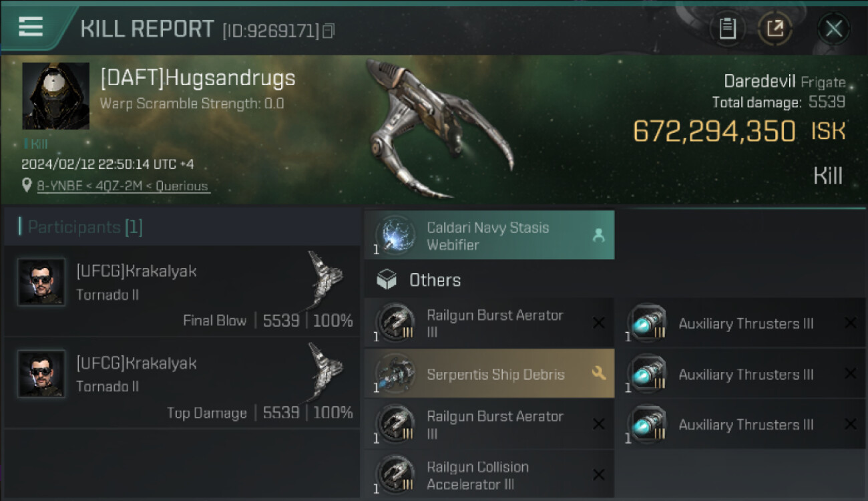Image resolution: width=868 pixels, height=501 pixels.
Task: Click wrench icon on Serpentis Ship Debris
Action: [x=598, y=373]
